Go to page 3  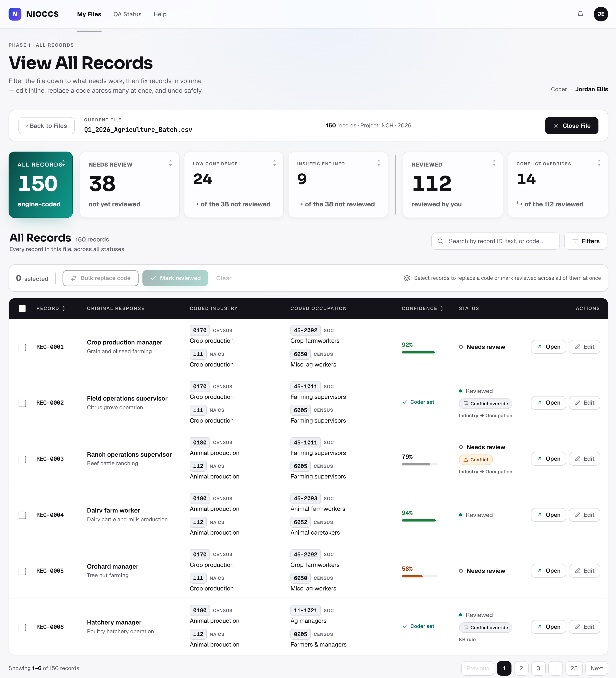coord(538,668)
